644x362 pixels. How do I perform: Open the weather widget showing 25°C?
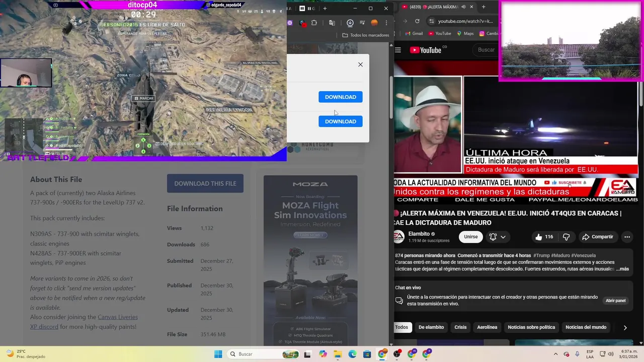point(25,354)
